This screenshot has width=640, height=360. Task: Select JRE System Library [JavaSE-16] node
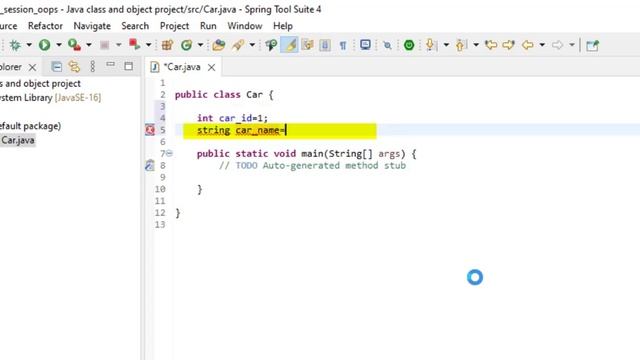[50, 98]
